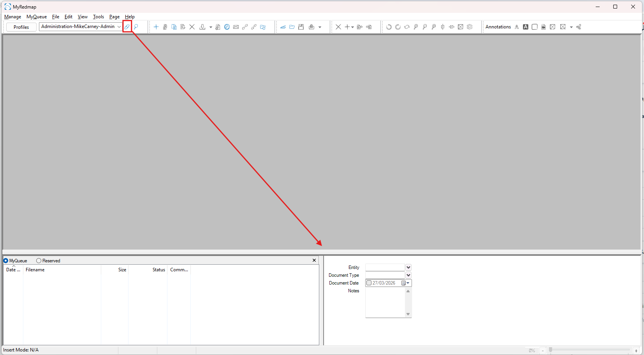This screenshot has height=355, width=644.
Task: Open the Edit menu
Action: (x=69, y=17)
